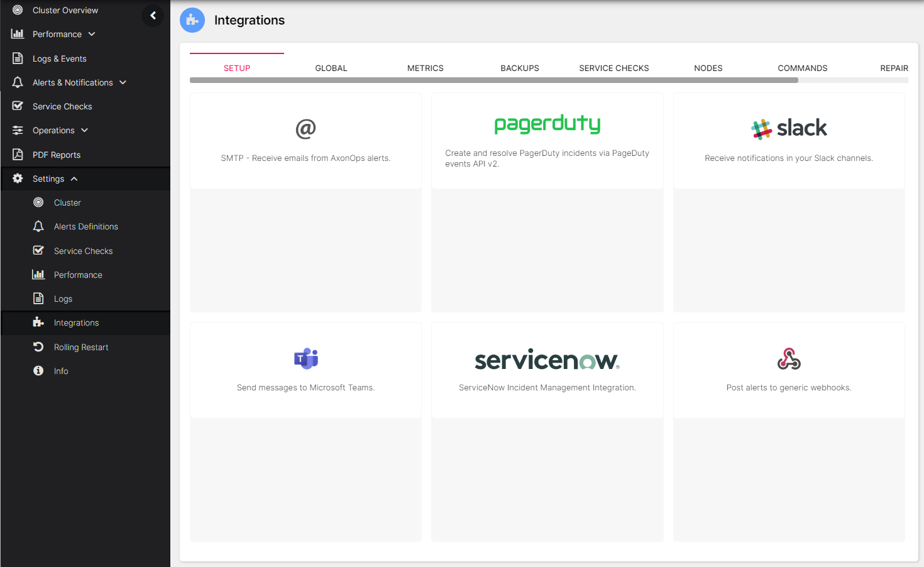Click the horizontal tab scrollbar
Screen dimensions: 924x567
click(x=493, y=80)
